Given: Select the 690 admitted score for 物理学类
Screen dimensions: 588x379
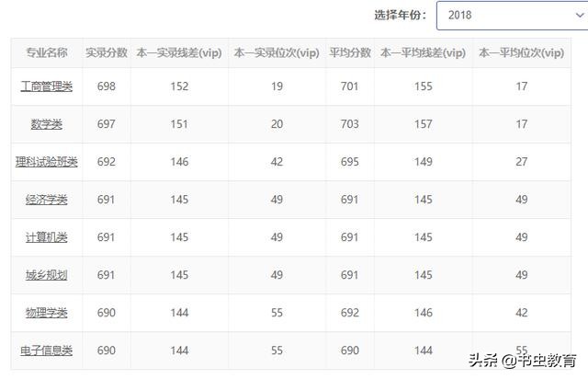Looking at the screenshot, I should click(107, 313).
